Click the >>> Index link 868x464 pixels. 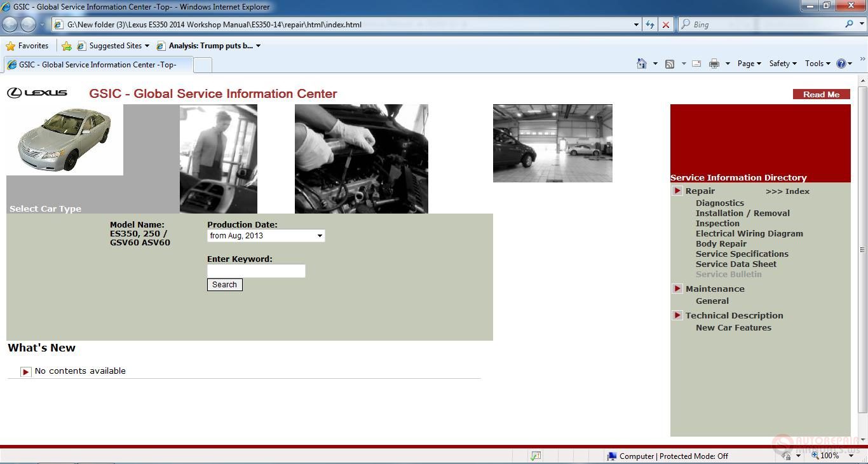787,191
